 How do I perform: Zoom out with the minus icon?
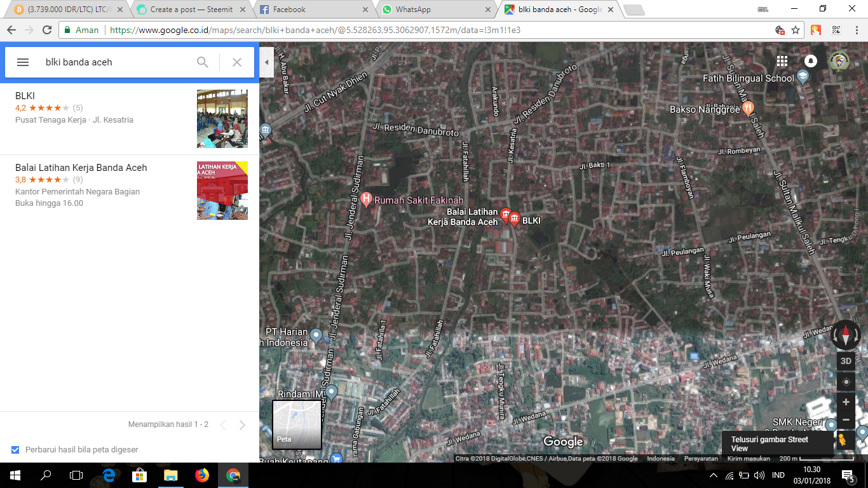(x=846, y=419)
